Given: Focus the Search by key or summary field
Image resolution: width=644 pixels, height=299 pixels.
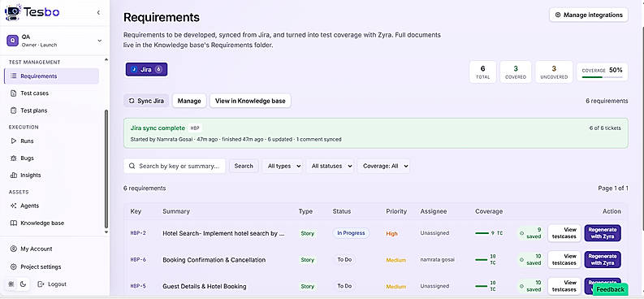Looking at the screenshot, I should pyautogui.click(x=175, y=166).
